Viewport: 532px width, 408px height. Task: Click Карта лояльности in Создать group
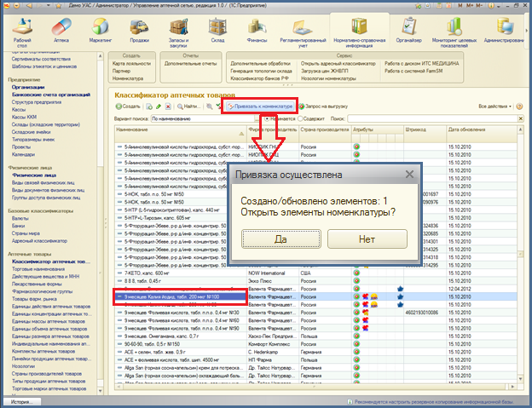(131, 63)
